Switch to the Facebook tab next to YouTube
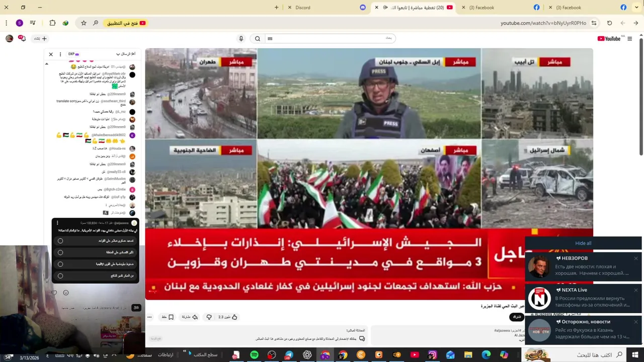644x362 pixels. click(499, 8)
